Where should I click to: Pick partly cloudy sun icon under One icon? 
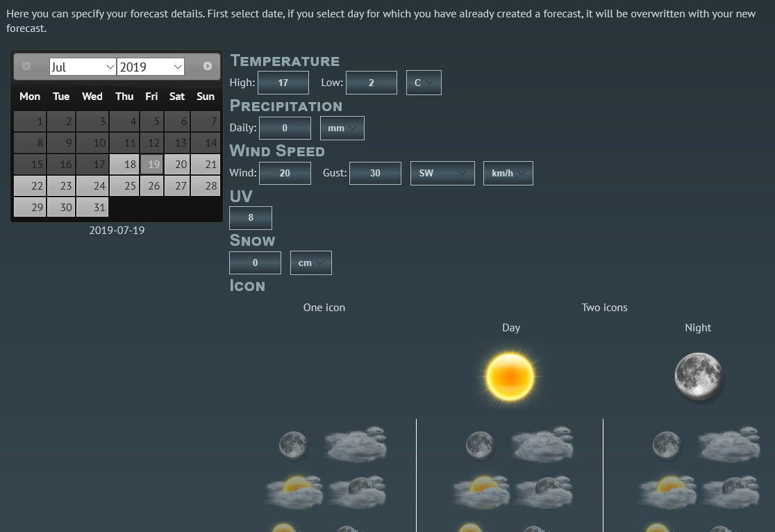click(x=294, y=492)
